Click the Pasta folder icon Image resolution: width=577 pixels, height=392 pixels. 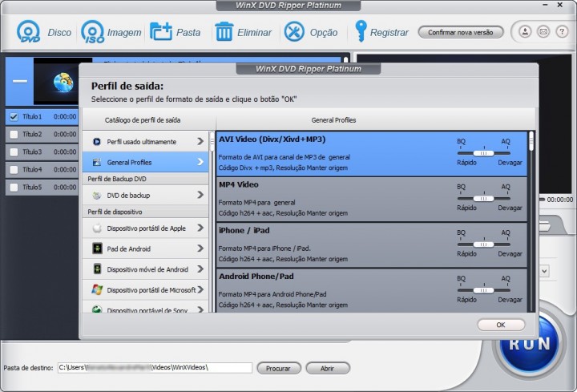pyautogui.click(x=161, y=31)
